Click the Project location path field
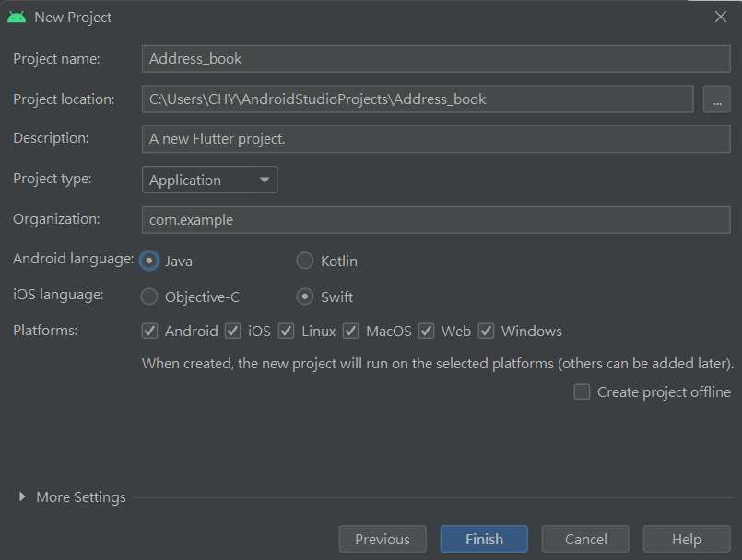Viewport: 742px width, 560px height. point(418,99)
